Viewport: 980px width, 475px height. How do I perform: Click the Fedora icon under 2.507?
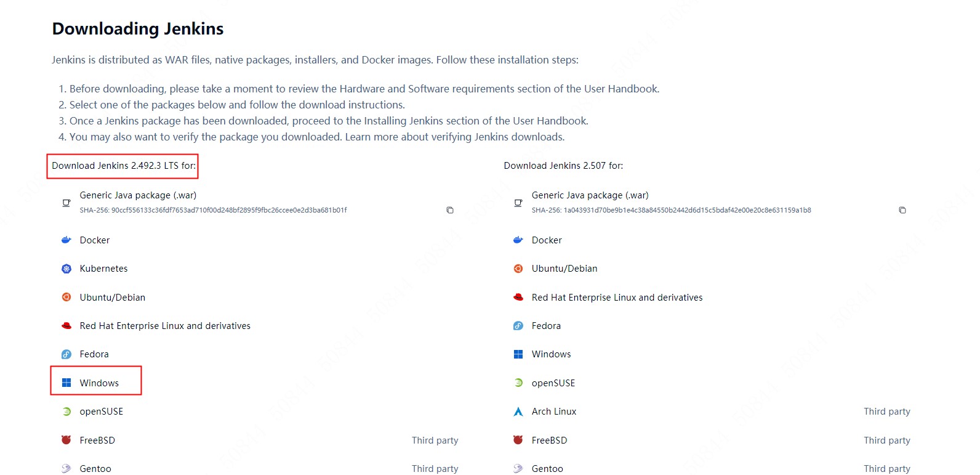[x=518, y=326]
